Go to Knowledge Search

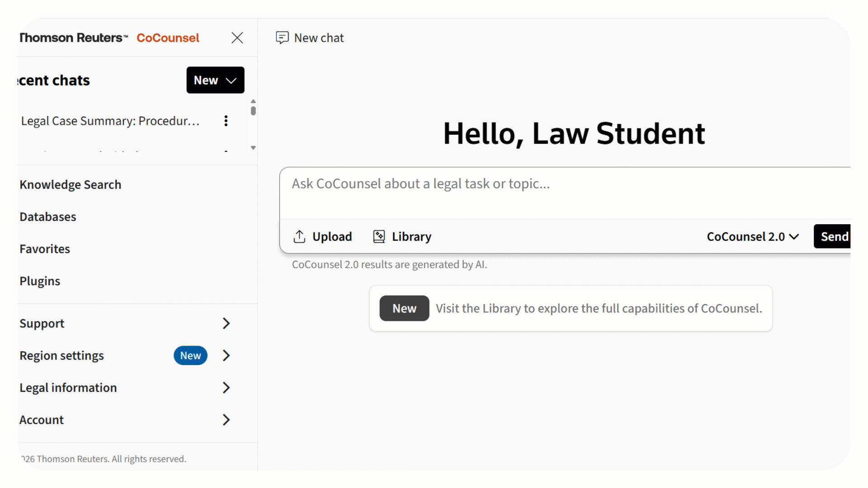71,184
